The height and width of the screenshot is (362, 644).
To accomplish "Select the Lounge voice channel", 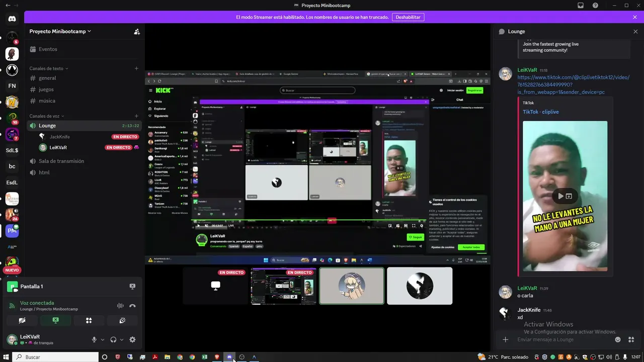I will click(x=85, y=126).
